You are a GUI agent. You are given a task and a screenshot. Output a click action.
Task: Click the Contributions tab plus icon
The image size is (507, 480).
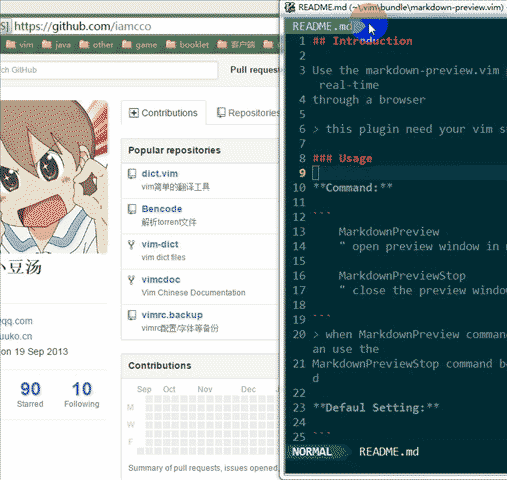pyautogui.click(x=133, y=113)
